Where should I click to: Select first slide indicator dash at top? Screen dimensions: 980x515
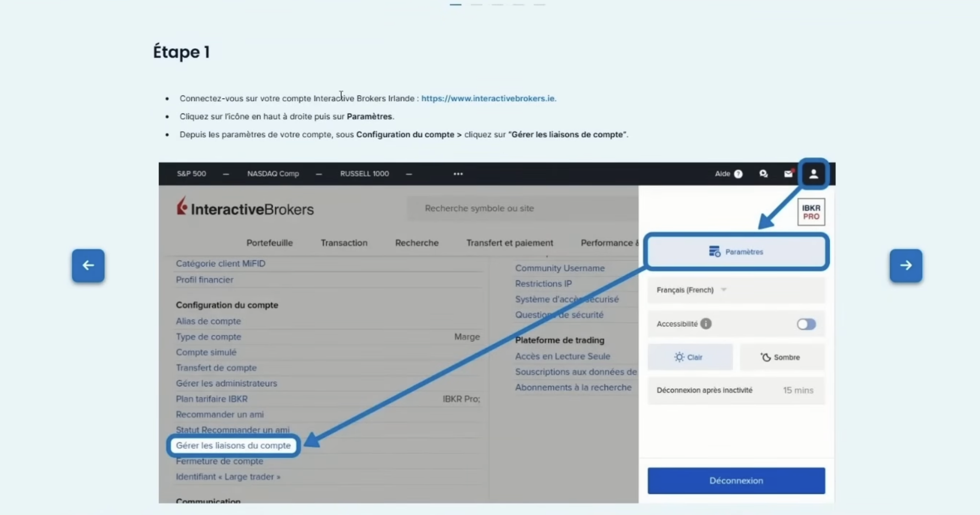tap(455, 4)
